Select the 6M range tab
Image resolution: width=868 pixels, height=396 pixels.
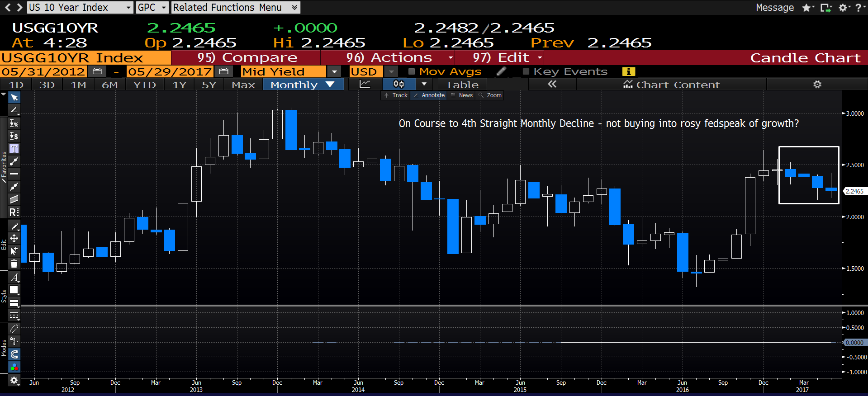109,85
